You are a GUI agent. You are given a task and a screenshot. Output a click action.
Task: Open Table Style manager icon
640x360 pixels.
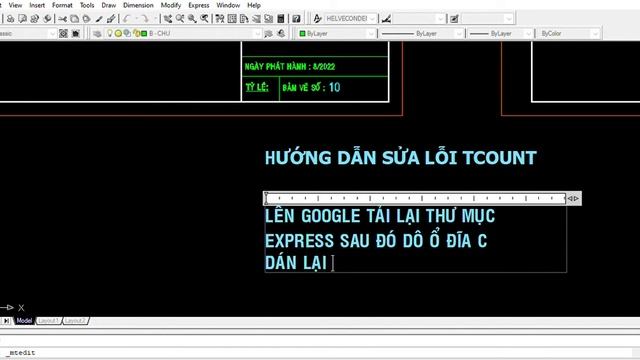(454, 19)
